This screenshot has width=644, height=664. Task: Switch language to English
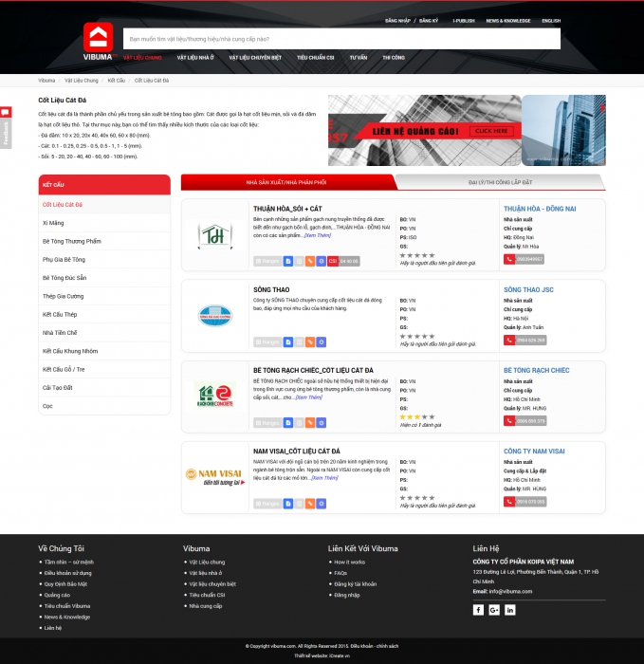point(551,21)
